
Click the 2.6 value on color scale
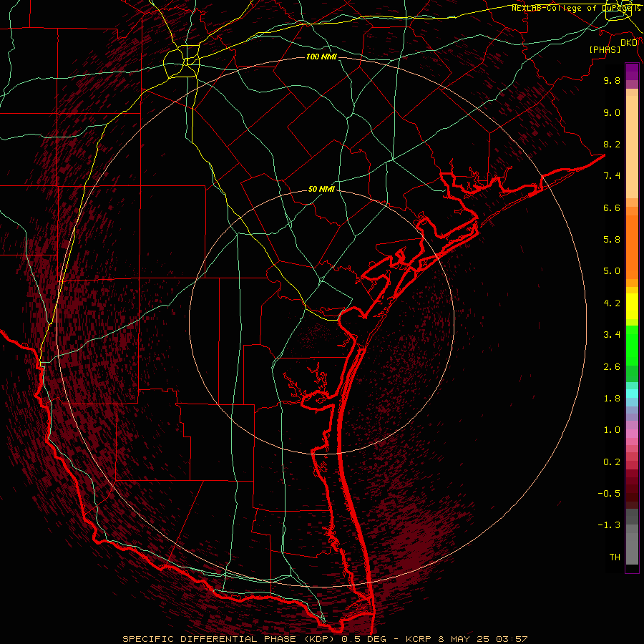point(612,367)
